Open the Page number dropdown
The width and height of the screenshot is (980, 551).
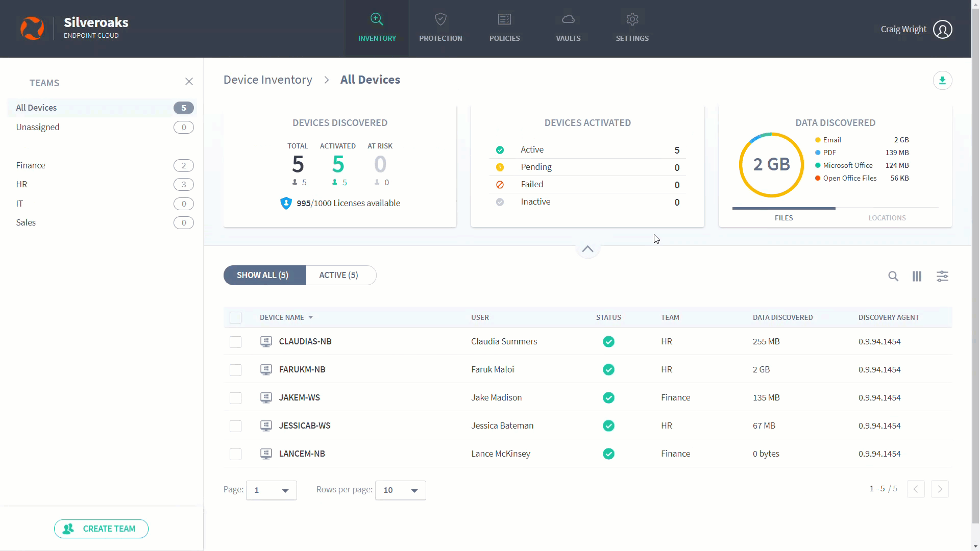(271, 490)
